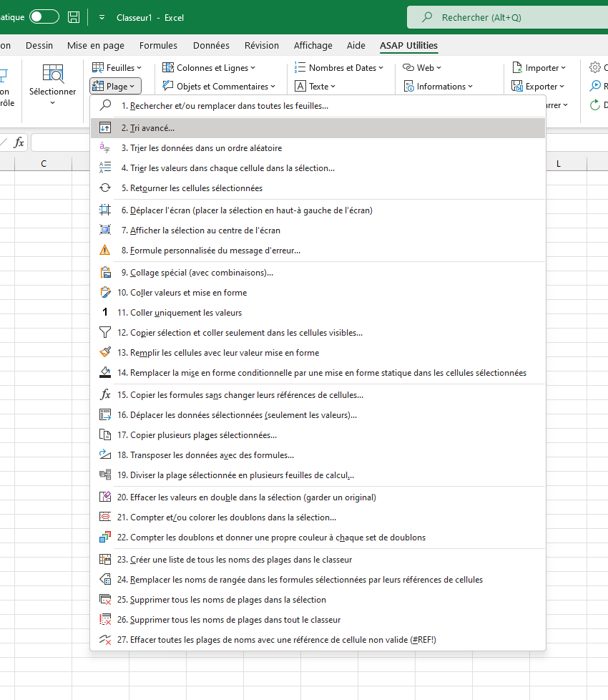Click the magnifier icon for Rechercher et/ou remplacer
Image resolution: width=608 pixels, height=700 pixels.
tap(105, 105)
